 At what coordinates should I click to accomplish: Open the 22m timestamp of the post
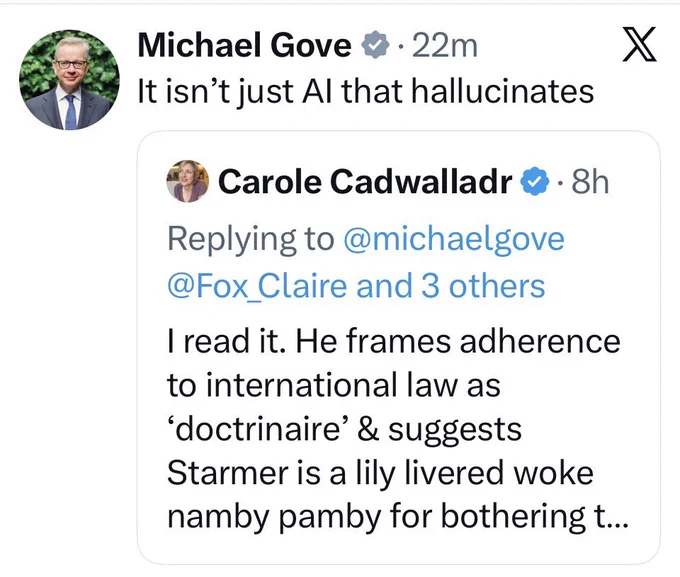445,46
